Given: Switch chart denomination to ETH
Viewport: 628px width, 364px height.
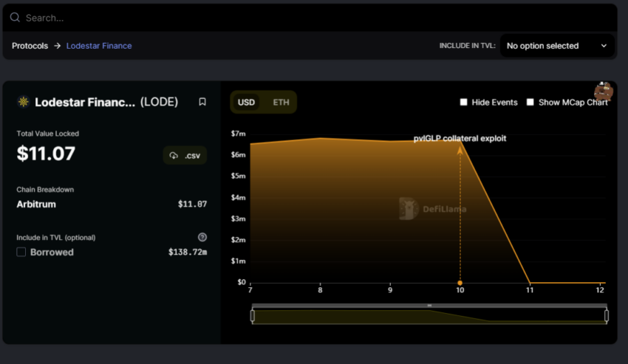Looking at the screenshot, I should [281, 102].
